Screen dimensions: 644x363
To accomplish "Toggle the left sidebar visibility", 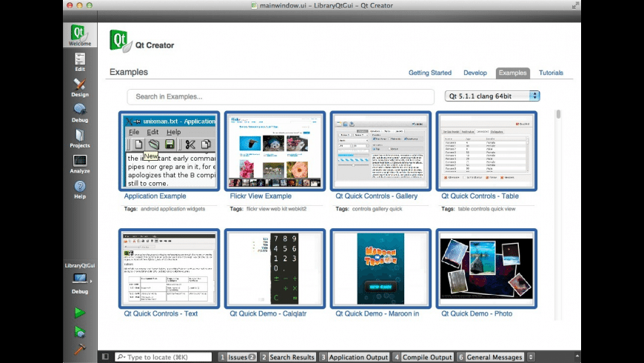I will (x=105, y=357).
